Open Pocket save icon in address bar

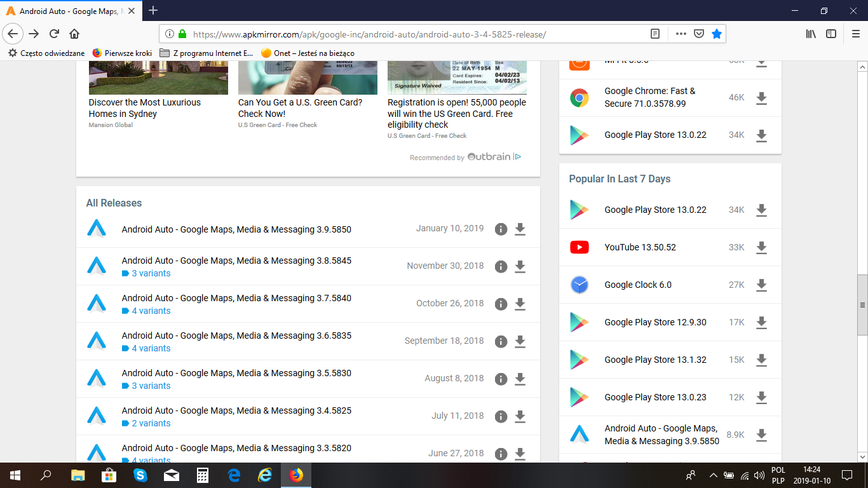[699, 34]
